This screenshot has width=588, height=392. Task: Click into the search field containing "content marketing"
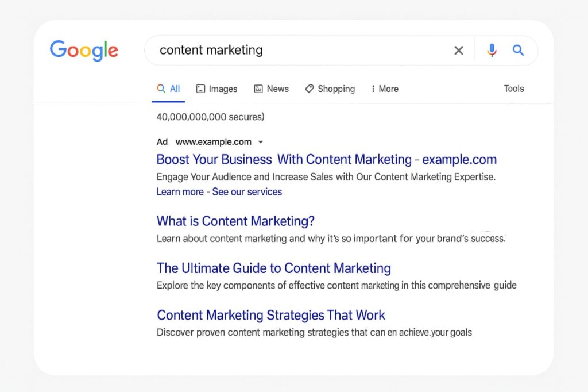(299, 51)
